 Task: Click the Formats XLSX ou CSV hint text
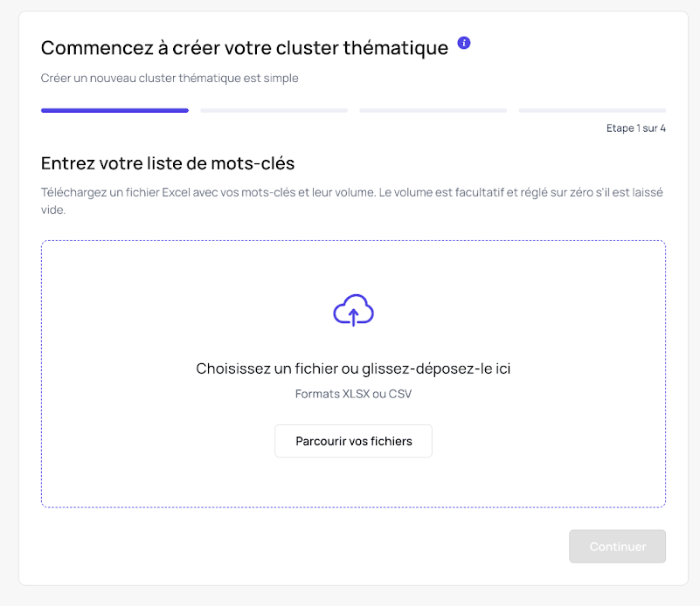[x=353, y=394]
